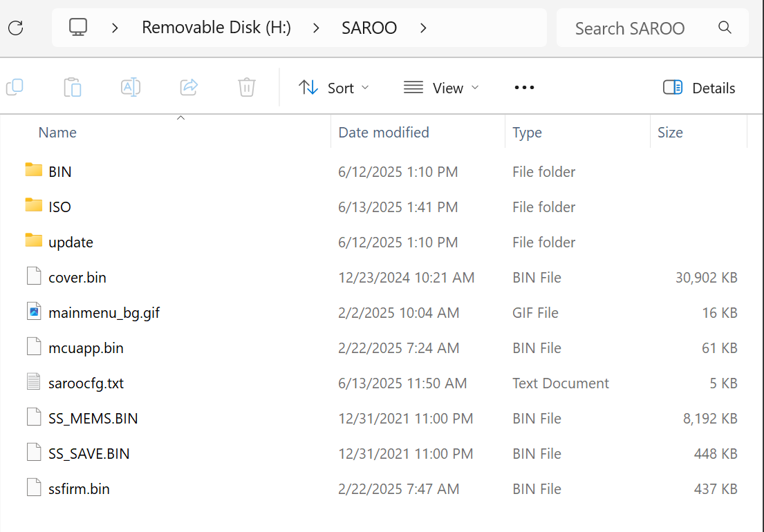
Task: Toggle the Details pane
Action: [699, 88]
